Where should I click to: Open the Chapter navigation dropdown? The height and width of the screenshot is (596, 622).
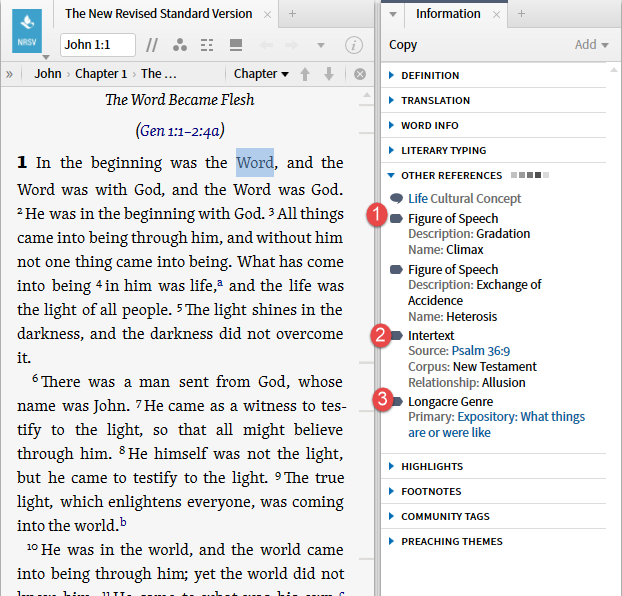(261, 74)
